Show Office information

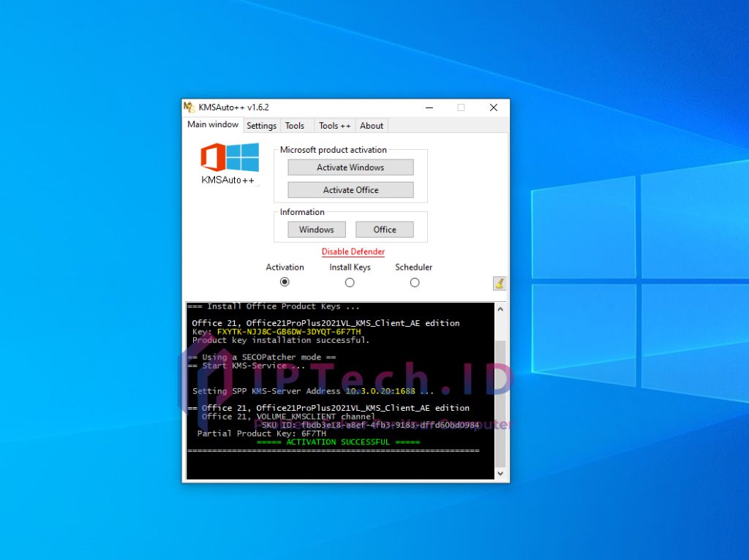tap(385, 230)
